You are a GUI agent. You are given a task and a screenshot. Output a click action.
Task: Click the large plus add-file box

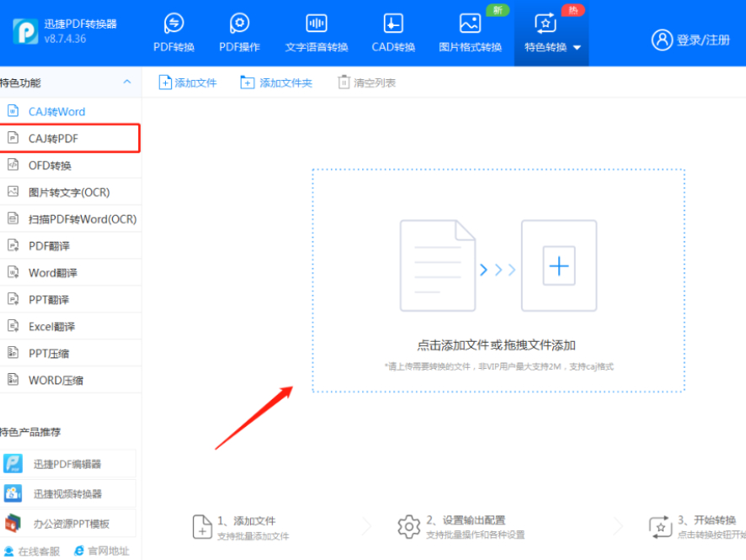click(559, 265)
